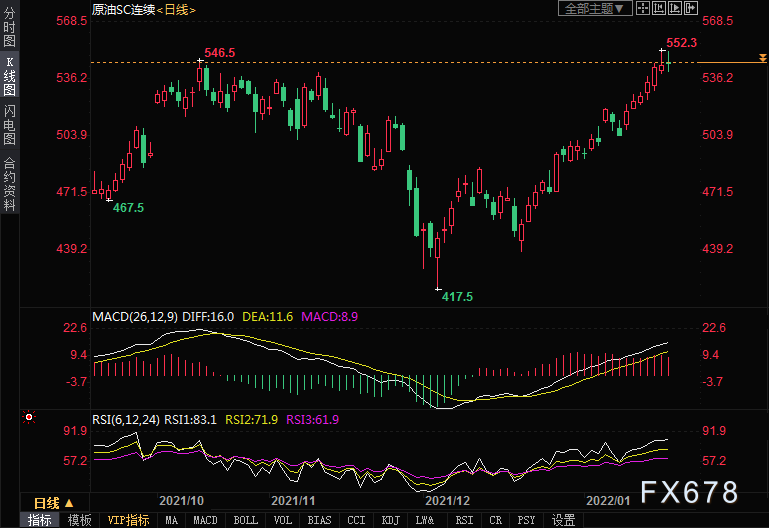Click the export arrow icon in top toolbar
The image size is (769, 528).
point(691,8)
